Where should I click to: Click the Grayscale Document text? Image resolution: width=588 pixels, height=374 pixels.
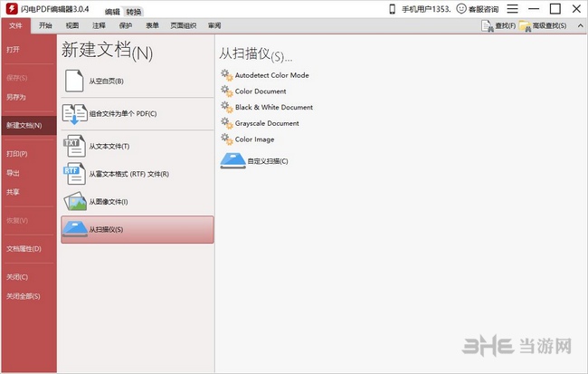[267, 123]
